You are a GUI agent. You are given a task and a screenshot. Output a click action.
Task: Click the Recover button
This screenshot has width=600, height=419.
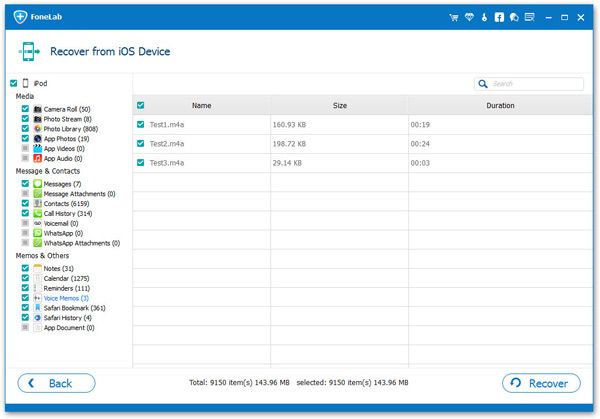[541, 383]
